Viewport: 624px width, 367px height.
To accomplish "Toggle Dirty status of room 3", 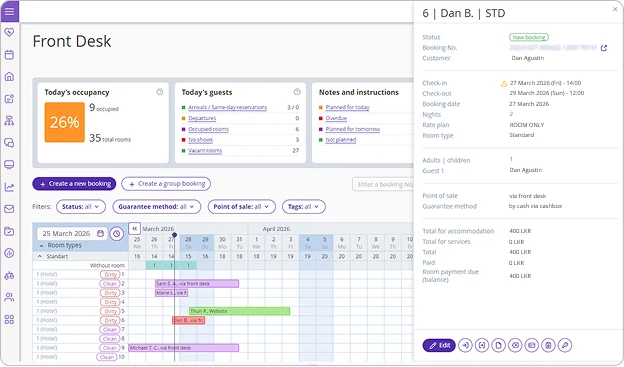I will click(110, 293).
